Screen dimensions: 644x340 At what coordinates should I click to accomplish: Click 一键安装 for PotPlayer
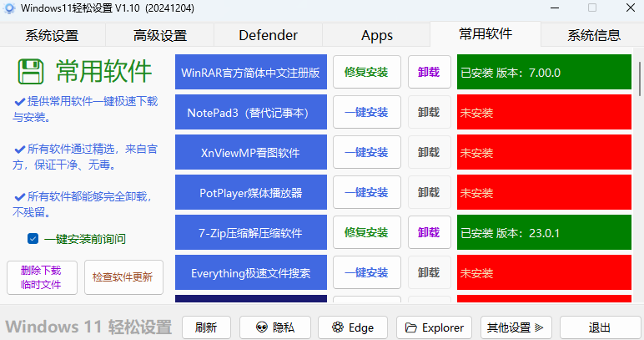point(367,192)
